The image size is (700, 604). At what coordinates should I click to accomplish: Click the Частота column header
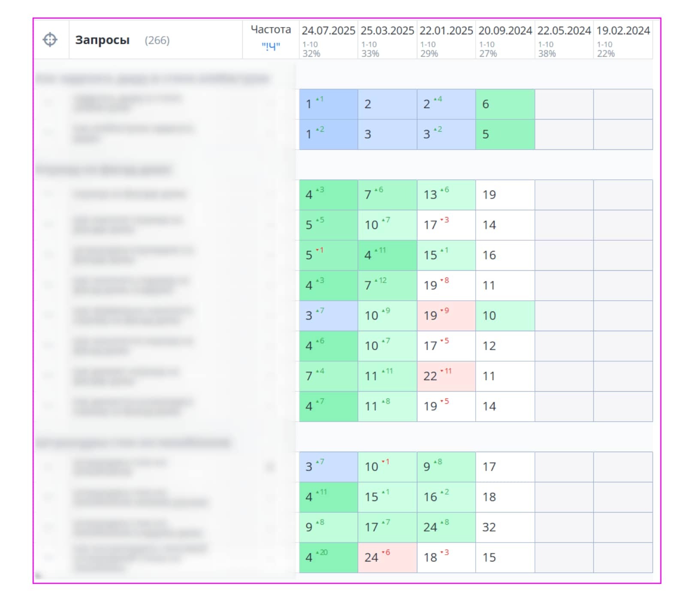point(270,30)
